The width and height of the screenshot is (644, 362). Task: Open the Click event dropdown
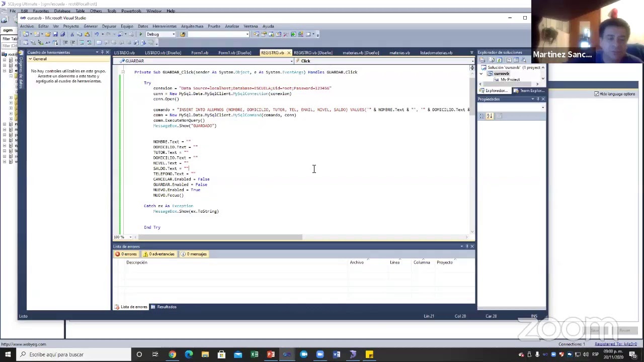[472, 61]
